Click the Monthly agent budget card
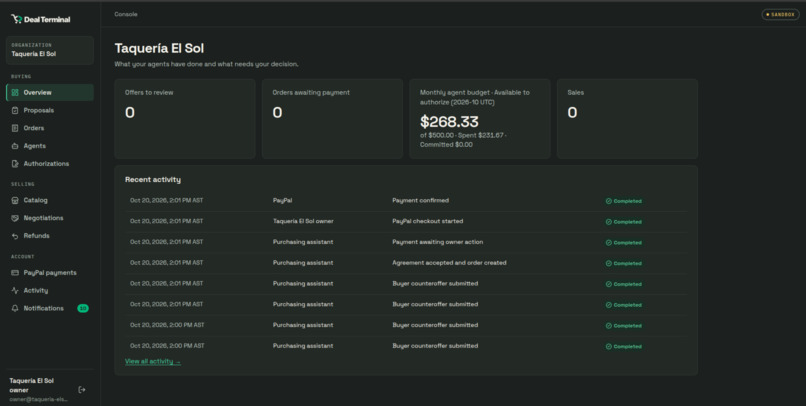The image size is (806, 406). pyautogui.click(x=480, y=119)
